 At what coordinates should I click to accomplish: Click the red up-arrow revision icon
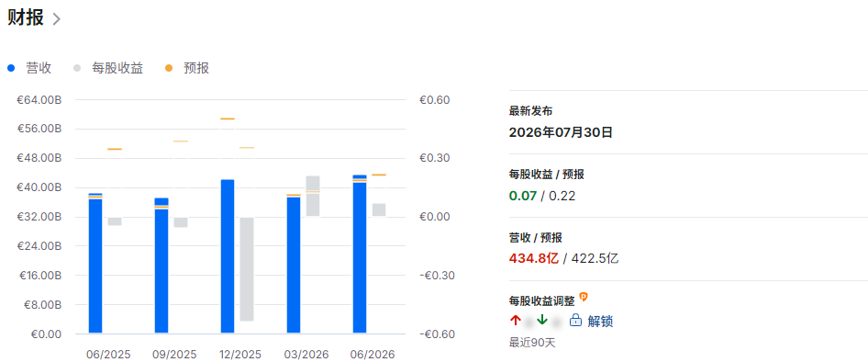click(516, 321)
